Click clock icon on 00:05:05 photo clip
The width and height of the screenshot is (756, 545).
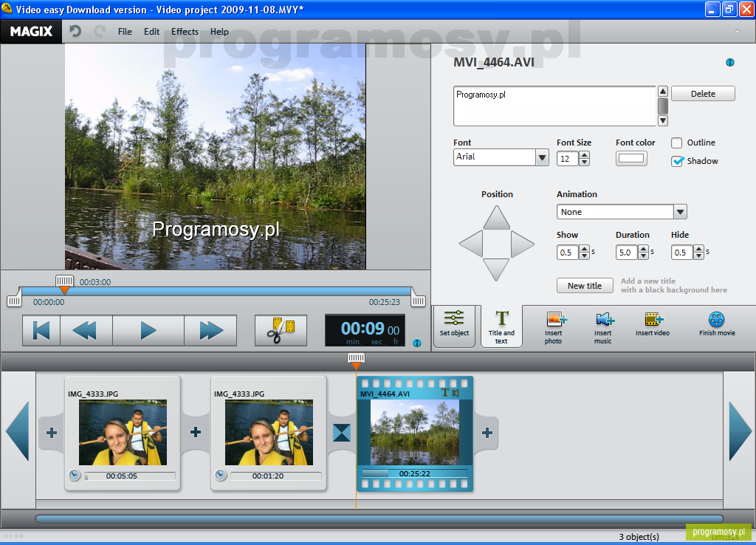pos(75,475)
